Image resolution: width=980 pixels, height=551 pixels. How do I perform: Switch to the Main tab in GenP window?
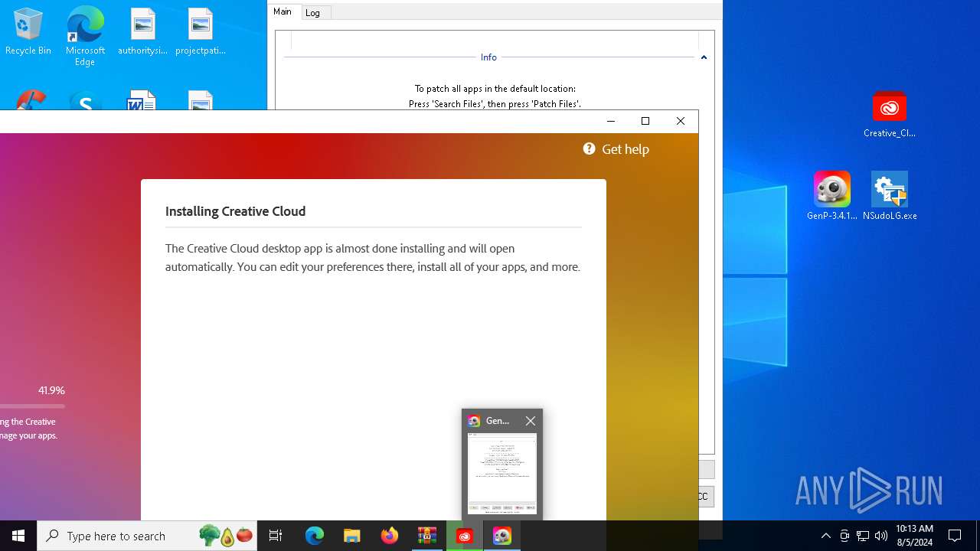pos(283,11)
